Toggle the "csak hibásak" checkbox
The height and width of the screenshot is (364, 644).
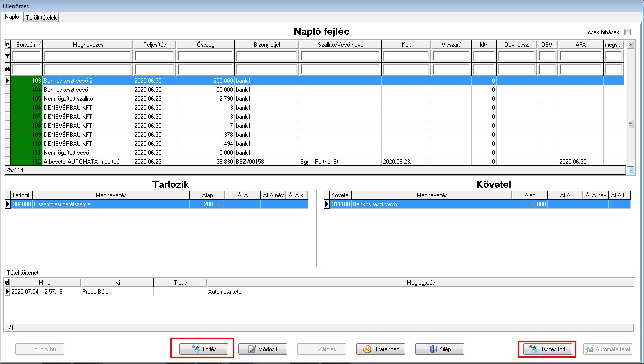coord(628,32)
